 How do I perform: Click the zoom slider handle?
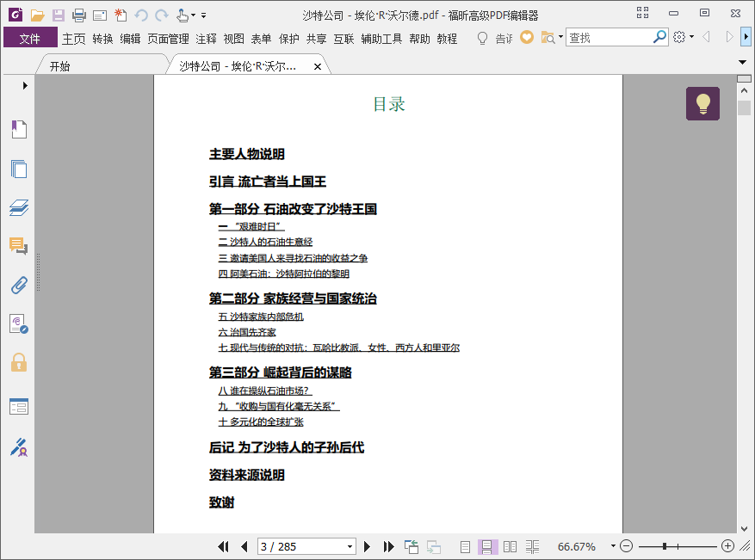[665, 546]
